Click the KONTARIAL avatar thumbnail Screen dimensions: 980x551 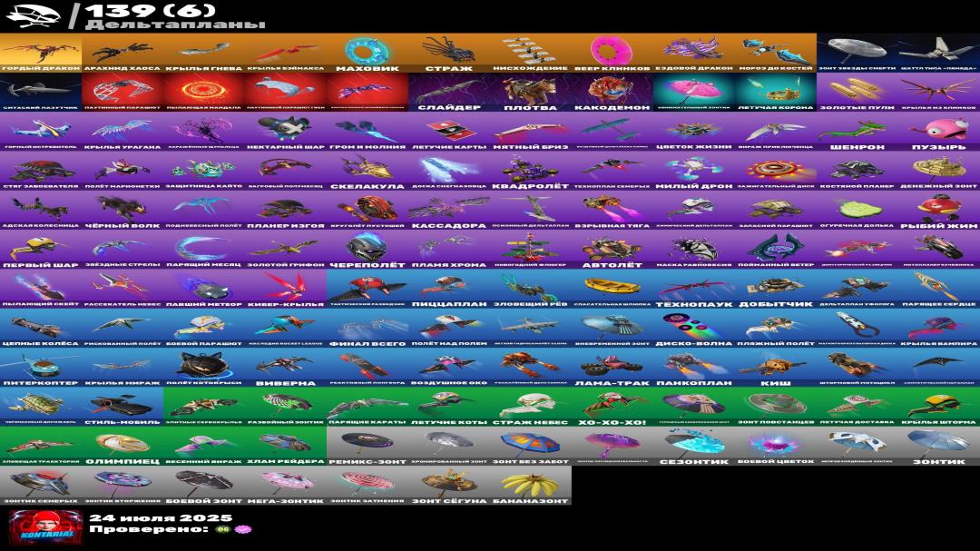(x=45, y=526)
